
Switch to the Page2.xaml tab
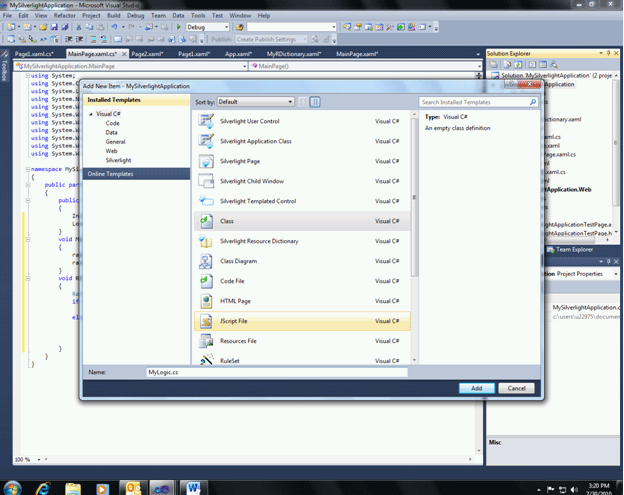click(x=147, y=54)
